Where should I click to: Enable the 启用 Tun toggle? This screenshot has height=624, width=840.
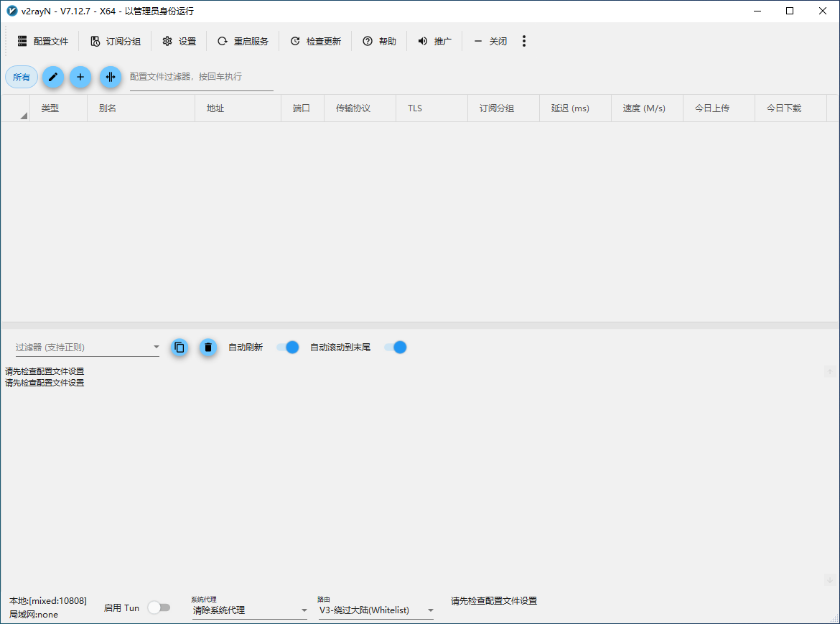[159, 607]
